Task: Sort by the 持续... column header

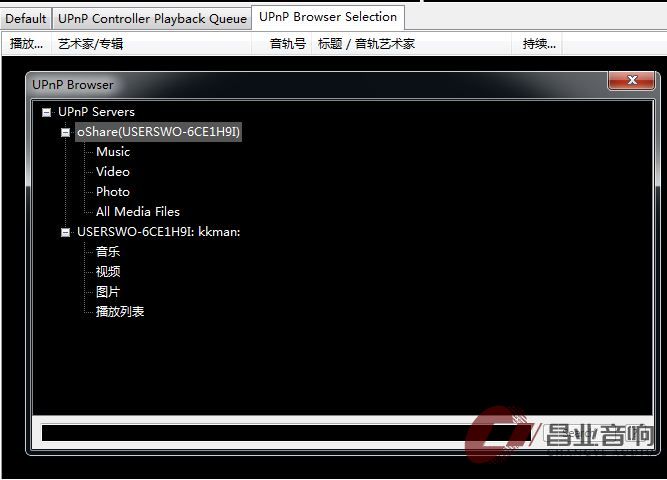Action: 537,43
